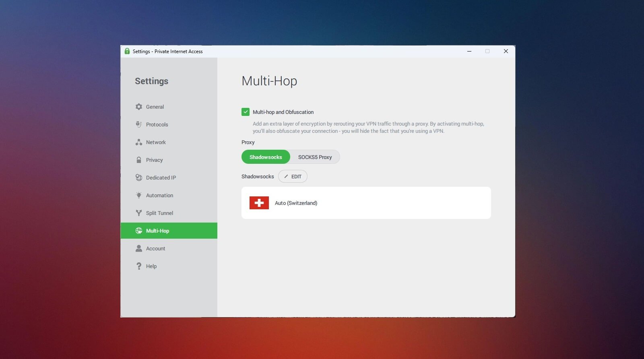Open the Protocols settings page
This screenshot has height=359, width=644.
169,124
